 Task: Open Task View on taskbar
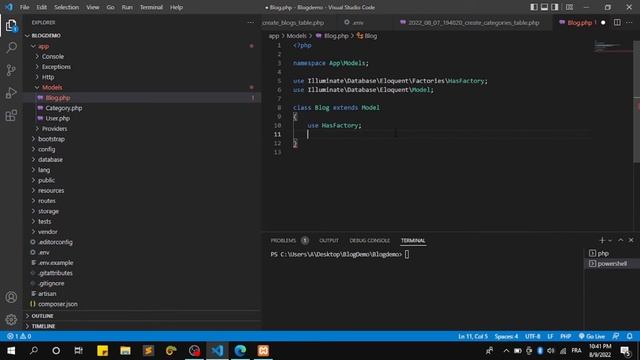tap(78, 351)
